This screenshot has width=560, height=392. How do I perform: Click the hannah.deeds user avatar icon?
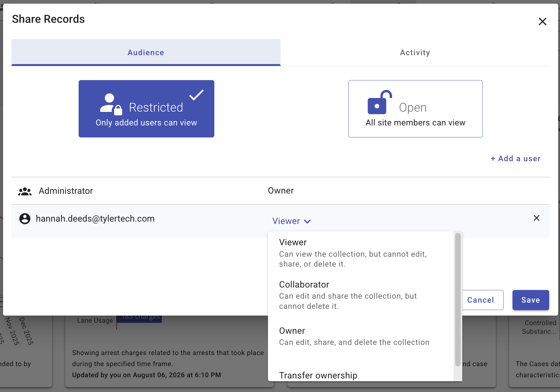click(x=25, y=219)
